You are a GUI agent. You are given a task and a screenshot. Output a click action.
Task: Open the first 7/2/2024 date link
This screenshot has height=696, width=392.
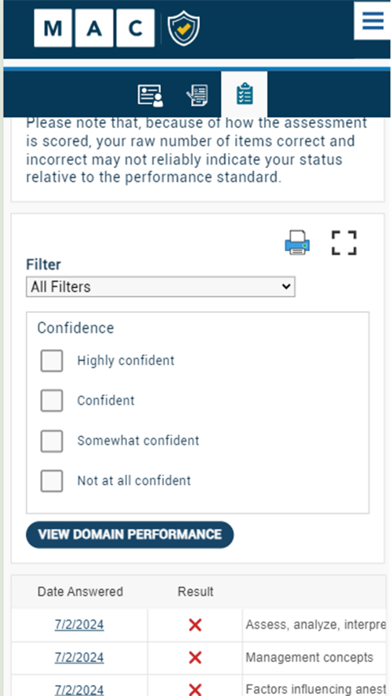coord(79,625)
